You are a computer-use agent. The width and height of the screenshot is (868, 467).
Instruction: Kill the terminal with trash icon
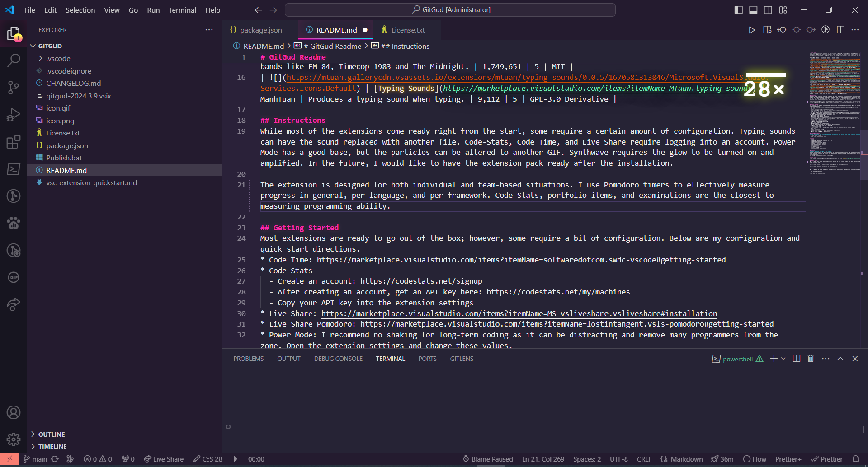tap(811, 359)
